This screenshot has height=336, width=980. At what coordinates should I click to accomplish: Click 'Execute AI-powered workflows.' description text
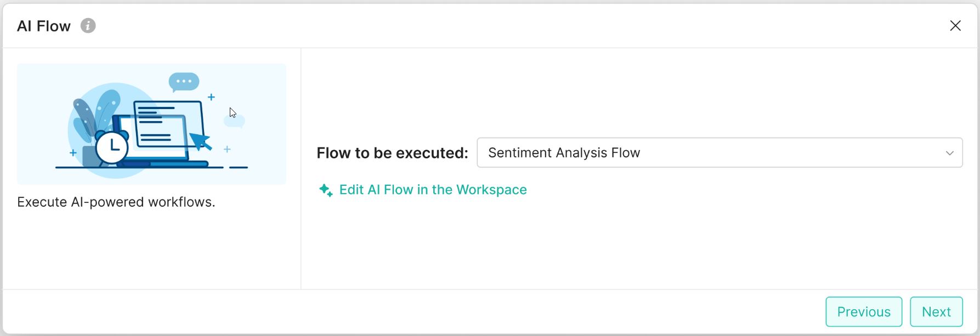pyautogui.click(x=116, y=202)
